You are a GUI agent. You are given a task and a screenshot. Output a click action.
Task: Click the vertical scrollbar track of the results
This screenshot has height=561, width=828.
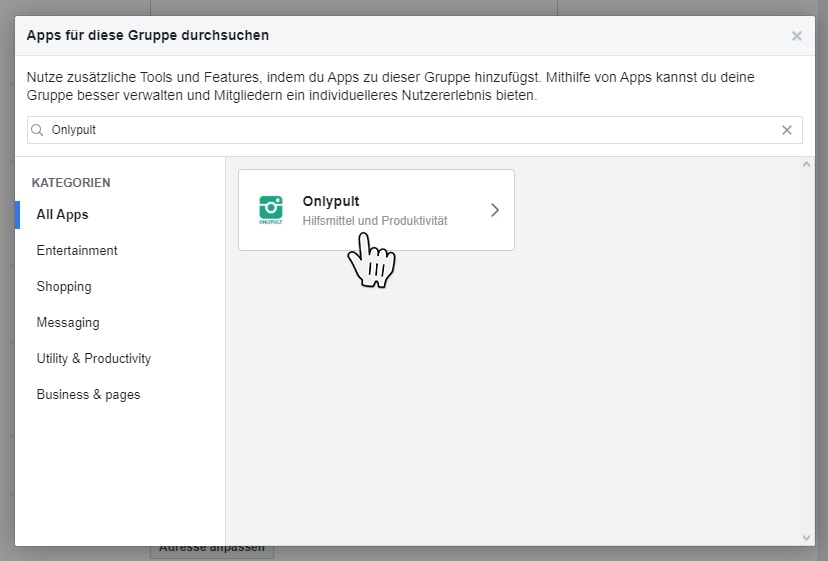point(807,350)
